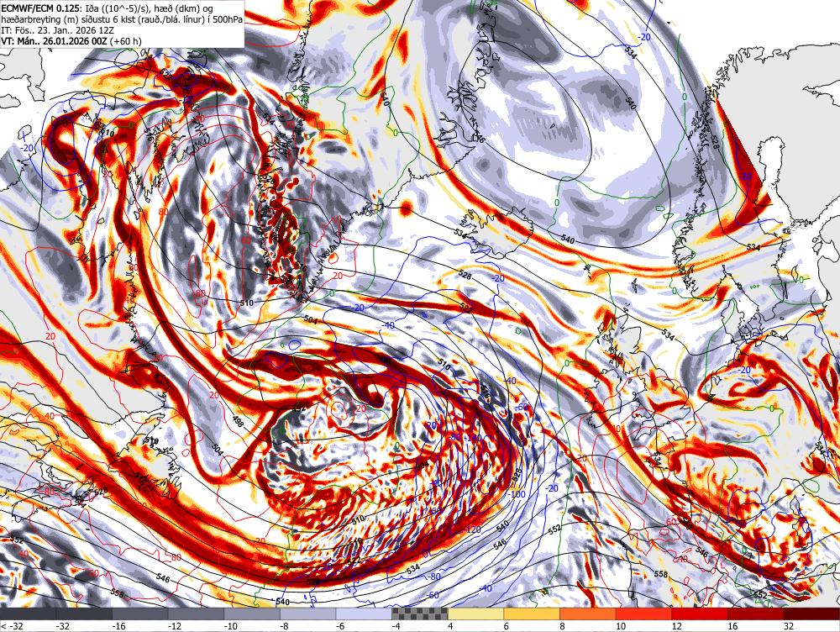Click the 'IT: Fös.. 23. Jan.. 2026 12Z' line

pyautogui.click(x=55, y=30)
